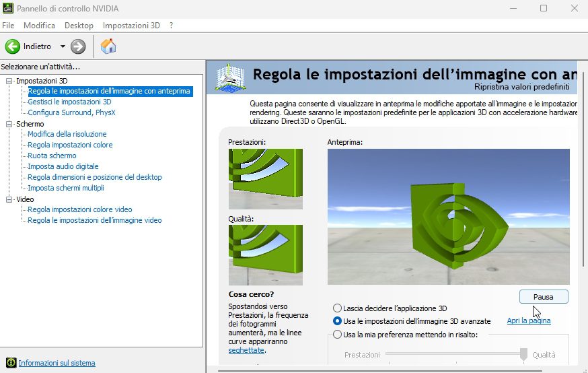Select 'Lascia decidere l'applicazione 3D' radio button
588x373 pixels.
[337, 308]
